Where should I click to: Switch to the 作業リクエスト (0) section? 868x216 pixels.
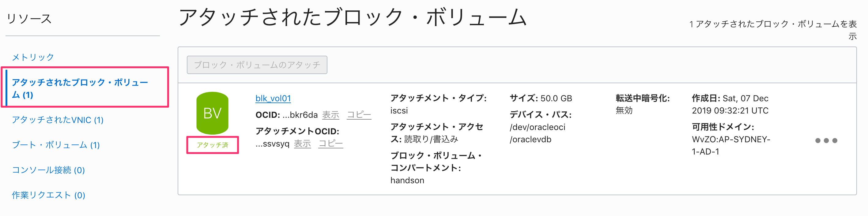48,195
